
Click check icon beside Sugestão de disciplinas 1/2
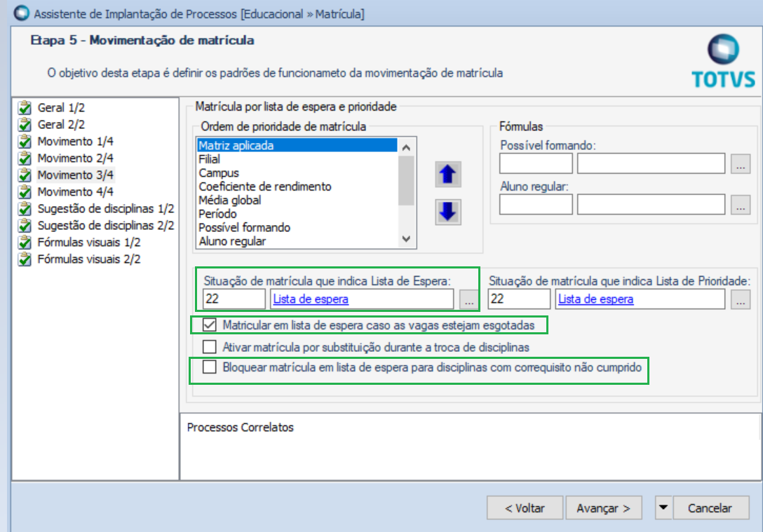(25, 209)
